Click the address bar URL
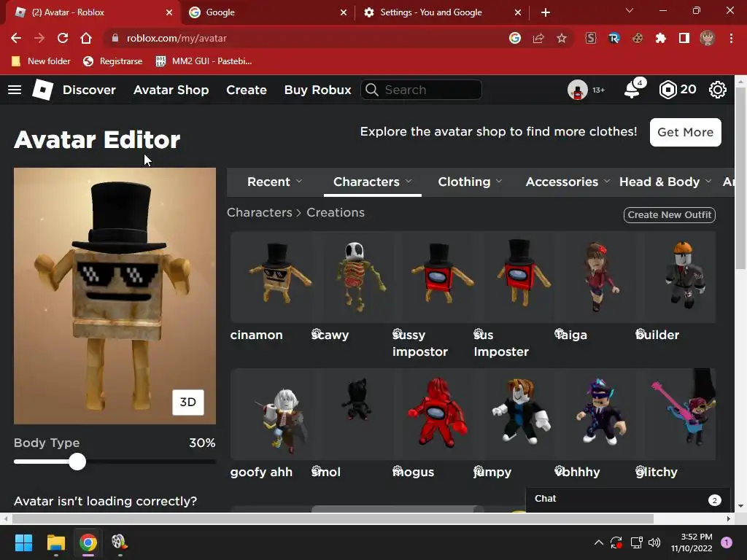The width and height of the screenshot is (747, 560). pos(177,38)
